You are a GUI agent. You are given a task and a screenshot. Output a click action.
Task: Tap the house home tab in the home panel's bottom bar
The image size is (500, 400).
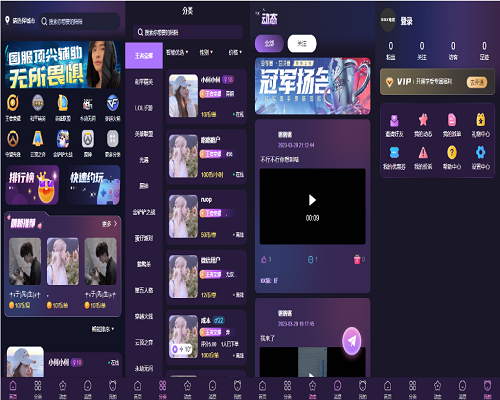(13, 389)
